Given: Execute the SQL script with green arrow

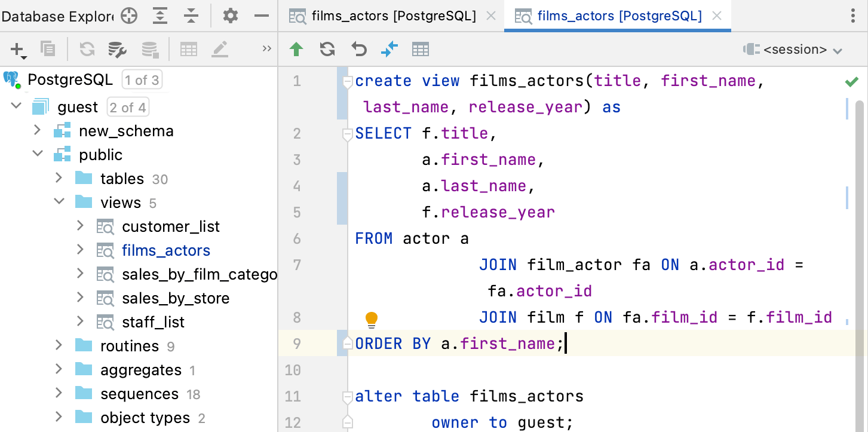Looking at the screenshot, I should click(x=297, y=49).
